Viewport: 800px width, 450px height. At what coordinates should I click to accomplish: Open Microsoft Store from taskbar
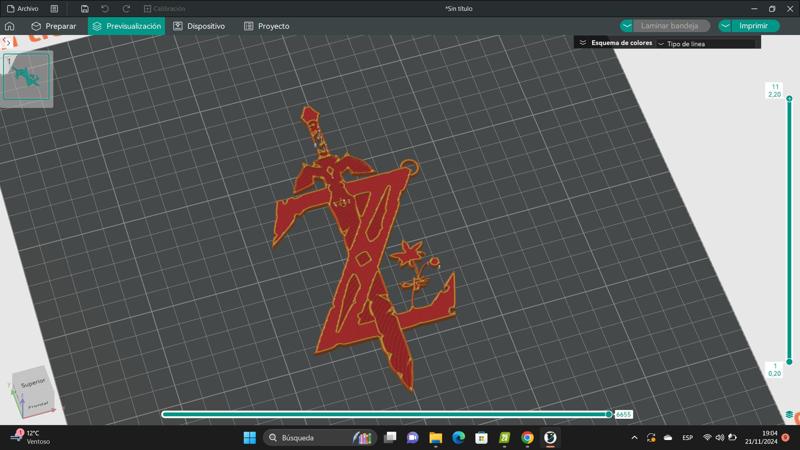(481, 437)
